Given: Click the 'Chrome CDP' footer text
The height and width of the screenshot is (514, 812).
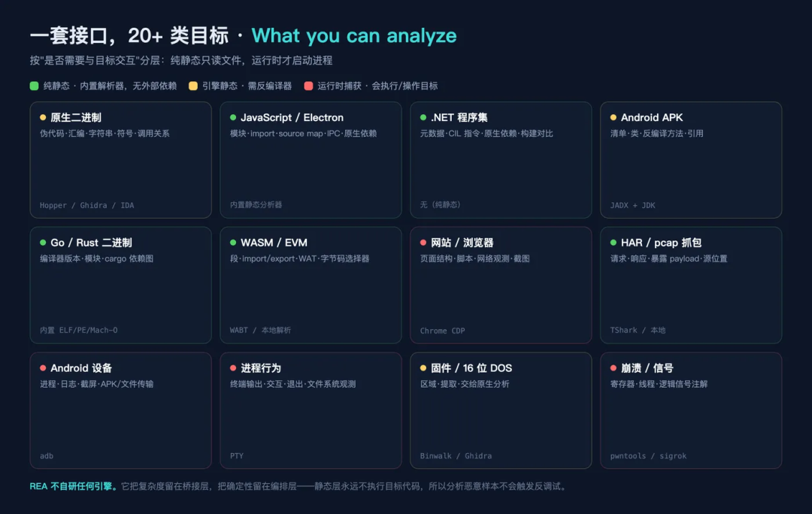Looking at the screenshot, I should (x=442, y=331).
